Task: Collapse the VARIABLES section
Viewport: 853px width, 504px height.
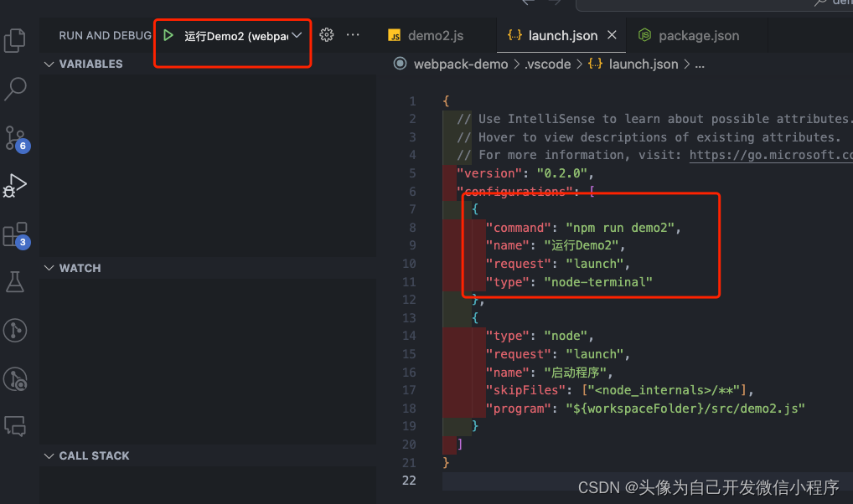Action: (x=49, y=64)
